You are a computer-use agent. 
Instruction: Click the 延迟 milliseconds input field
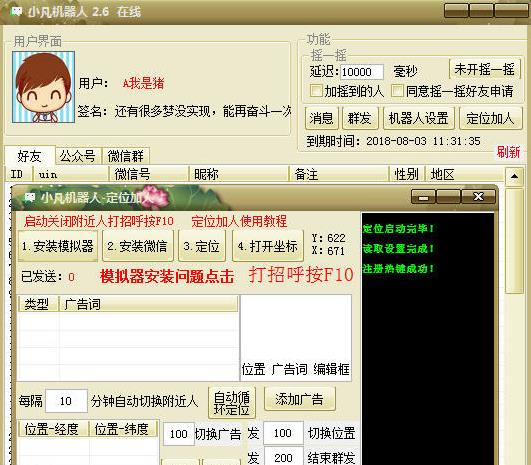tap(362, 72)
